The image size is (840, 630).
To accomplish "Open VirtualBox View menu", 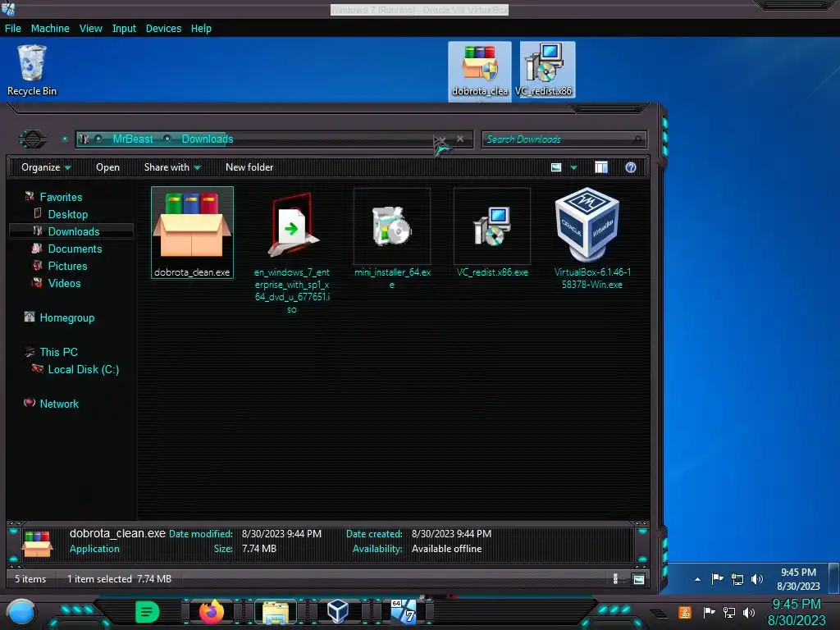I will pyautogui.click(x=90, y=29).
